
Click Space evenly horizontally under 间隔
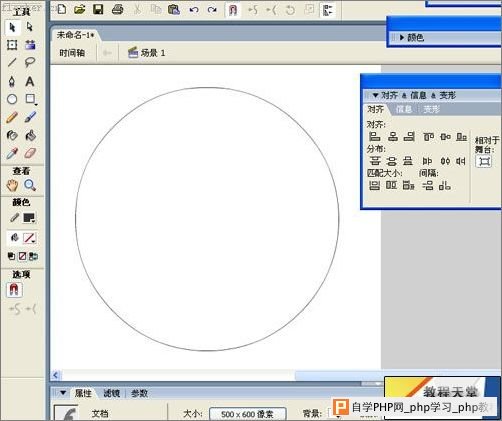coord(445,186)
